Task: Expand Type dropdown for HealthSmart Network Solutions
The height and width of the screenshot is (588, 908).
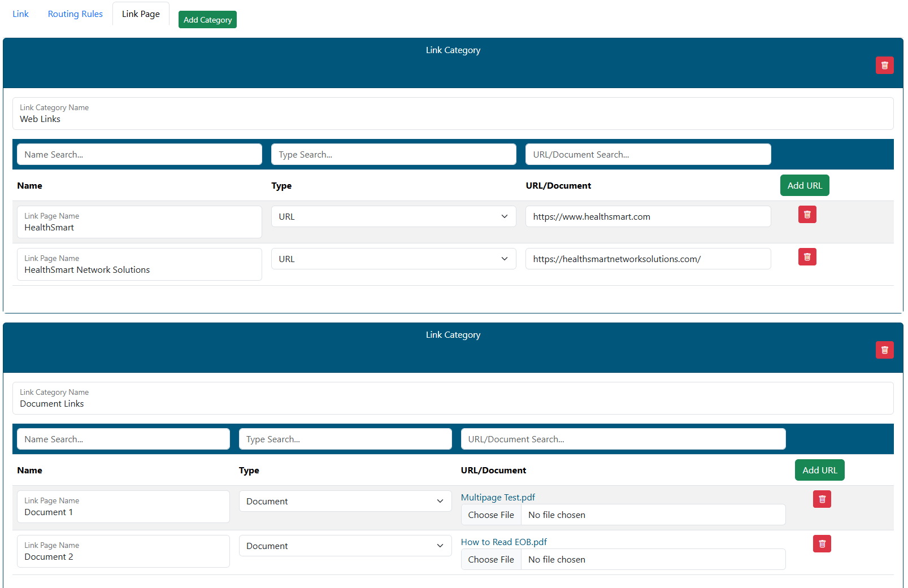Action: (x=393, y=259)
